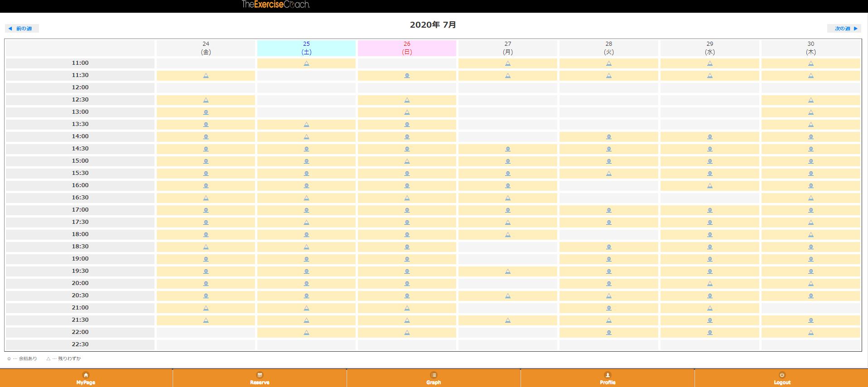
Task: Choose the 22:00 slot on Tuesday 28
Action: [609, 333]
